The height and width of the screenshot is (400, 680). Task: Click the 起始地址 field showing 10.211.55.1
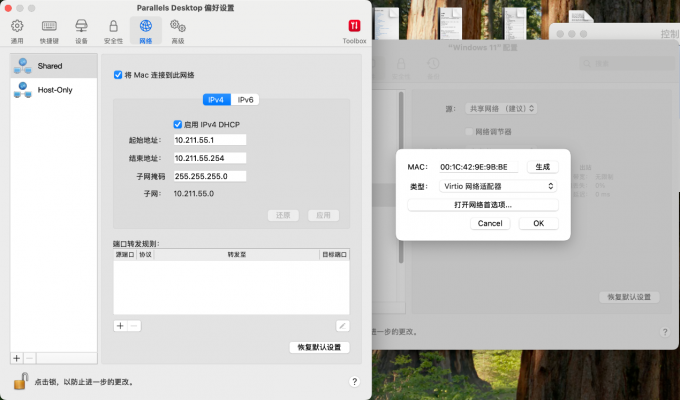click(210, 140)
